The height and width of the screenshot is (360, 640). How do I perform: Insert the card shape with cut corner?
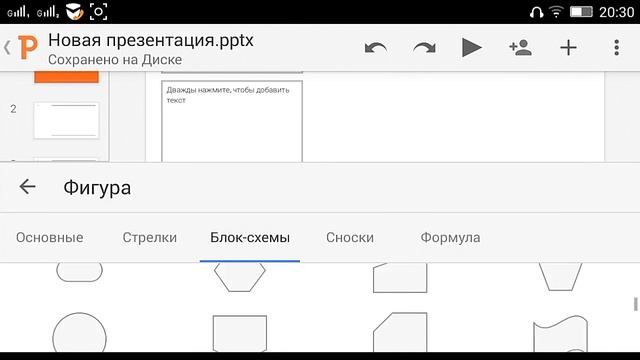(400, 332)
